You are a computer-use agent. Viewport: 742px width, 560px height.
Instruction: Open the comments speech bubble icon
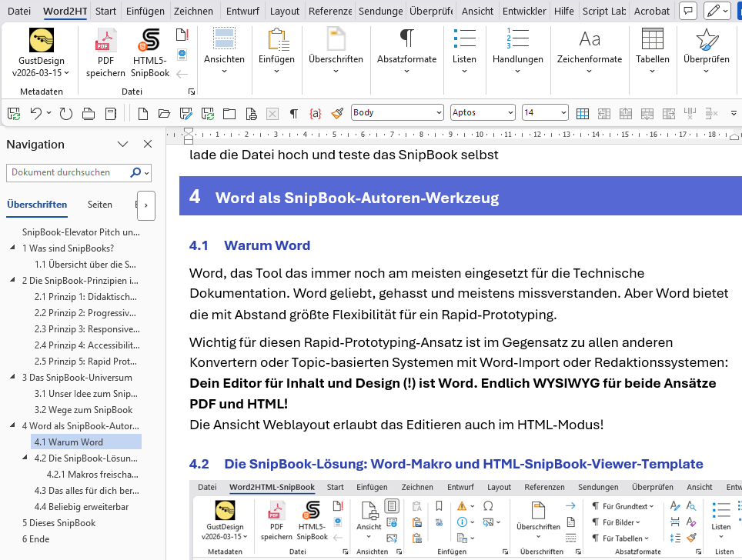689,11
